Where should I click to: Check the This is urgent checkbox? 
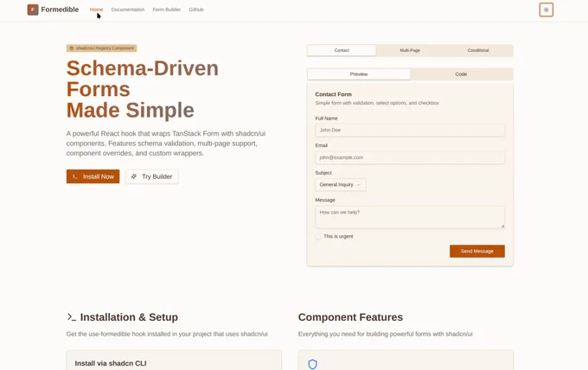318,237
